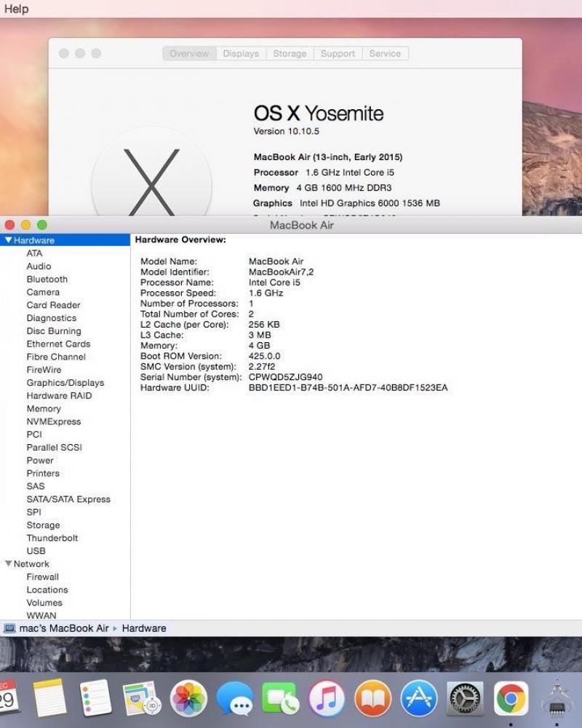Start FaceTime from the Dock
582x728 pixels.
(x=280, y=698)
